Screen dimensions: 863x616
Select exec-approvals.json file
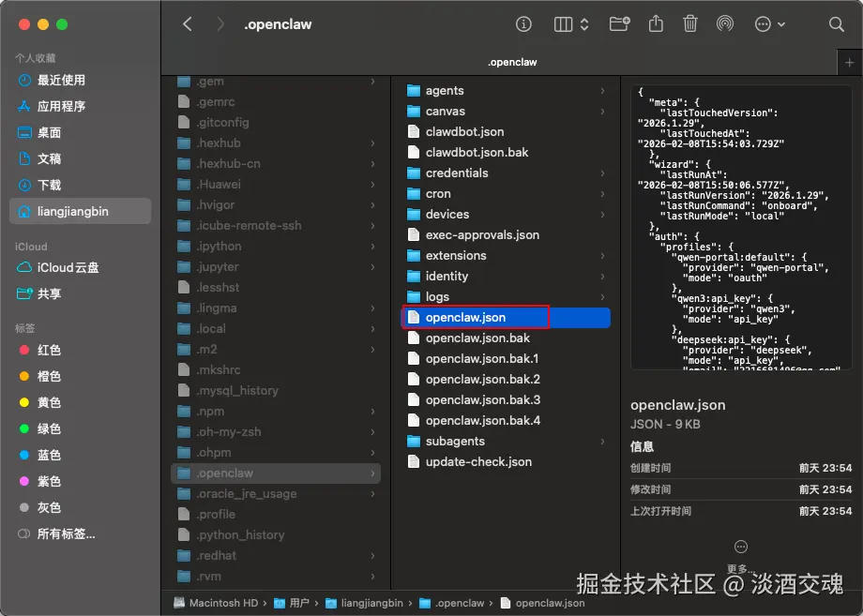point(507,234)
